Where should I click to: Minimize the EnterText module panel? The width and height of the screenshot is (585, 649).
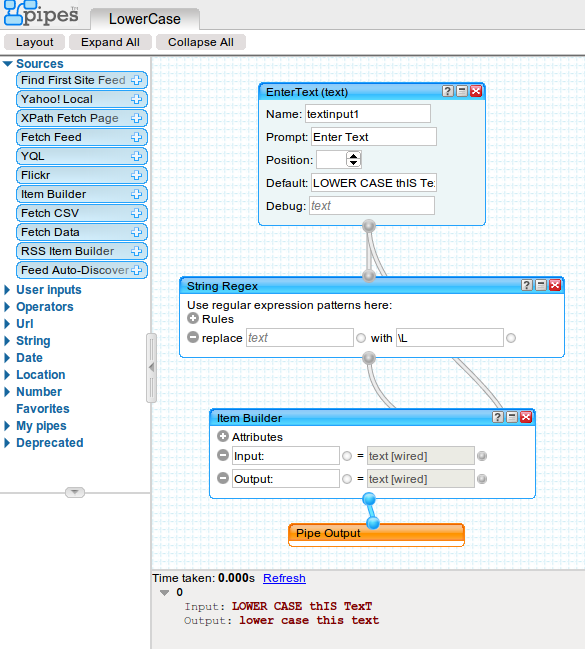pos(462,91)
